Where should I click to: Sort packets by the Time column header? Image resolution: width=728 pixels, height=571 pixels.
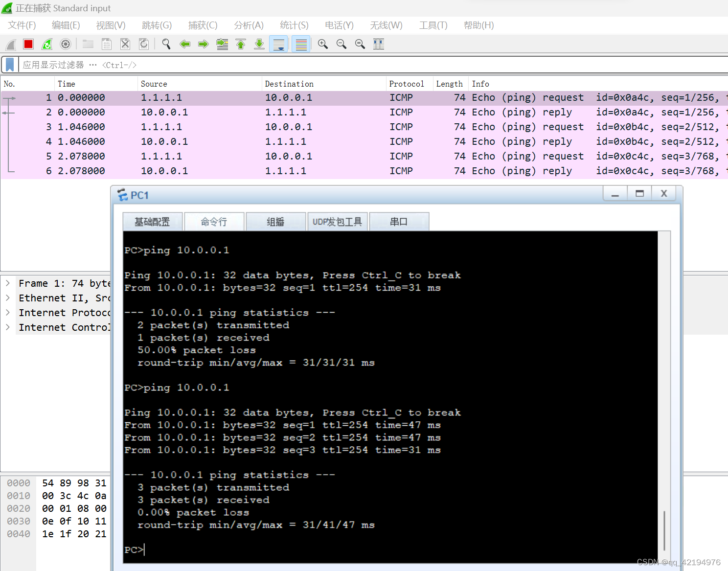tap(96, 84)
